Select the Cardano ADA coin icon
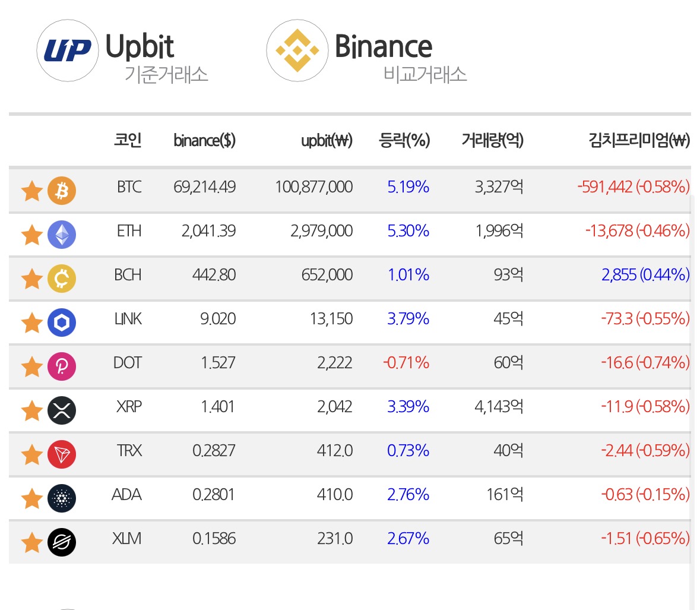This screenshot has width=700, height=610. tap(62, 498)
